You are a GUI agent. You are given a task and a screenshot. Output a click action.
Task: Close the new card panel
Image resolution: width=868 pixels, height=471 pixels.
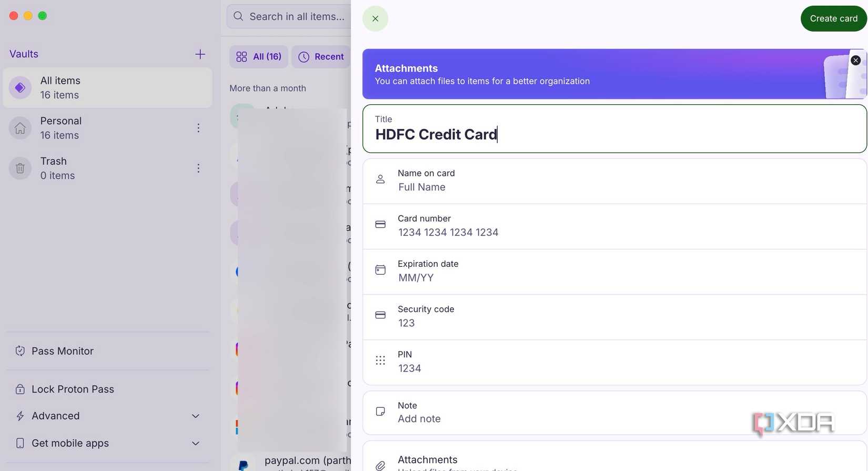coord(375,18)
